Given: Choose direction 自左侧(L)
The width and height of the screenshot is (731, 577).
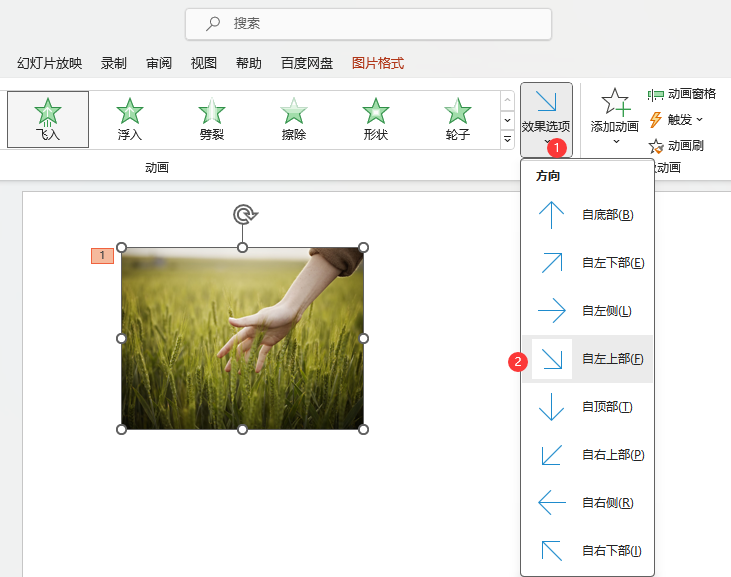Looking at the screenshot, I should 587,311.
